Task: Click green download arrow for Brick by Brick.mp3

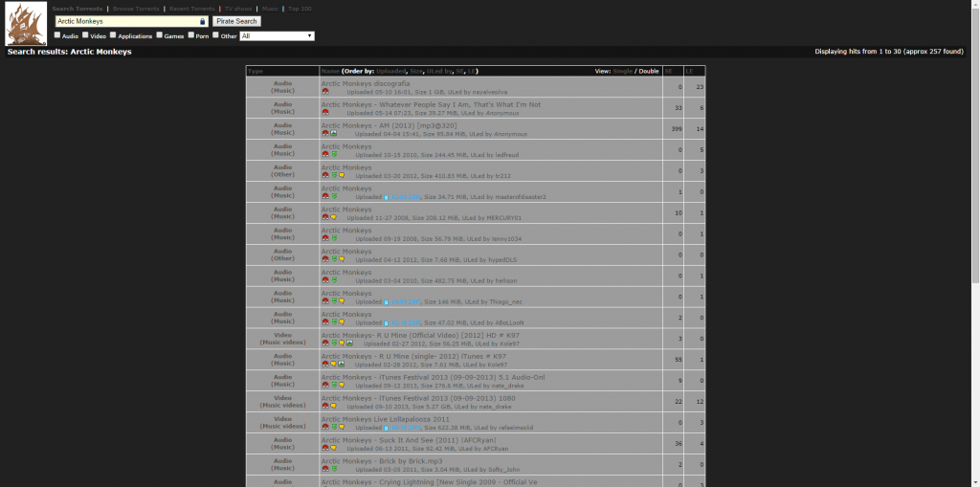Action: click(334, 468)
